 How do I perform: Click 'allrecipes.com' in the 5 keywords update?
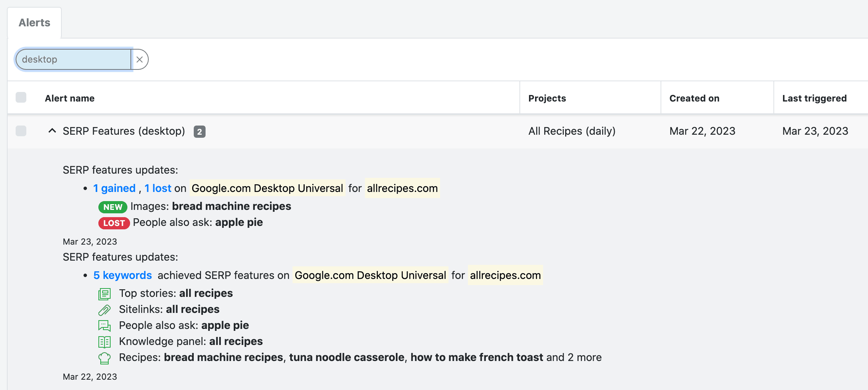pos(505,275)
